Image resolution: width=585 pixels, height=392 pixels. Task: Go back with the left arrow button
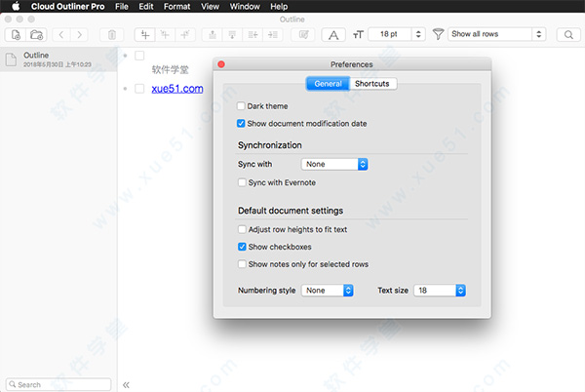(61, 35)
